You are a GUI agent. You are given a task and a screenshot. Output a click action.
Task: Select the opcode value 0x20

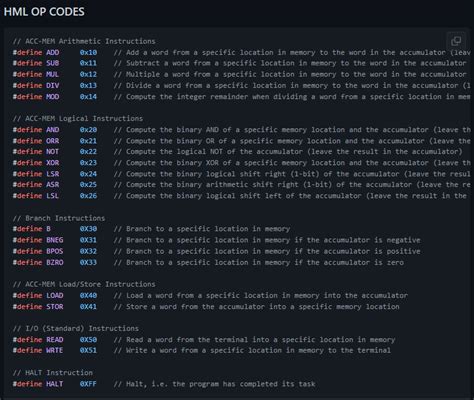click(x=88, y=130)
